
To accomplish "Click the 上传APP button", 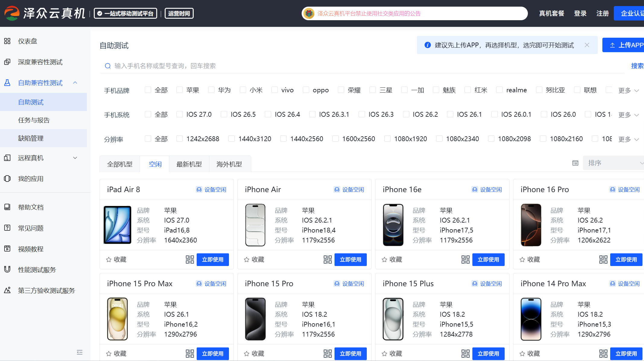I will (x=623, y=45).
